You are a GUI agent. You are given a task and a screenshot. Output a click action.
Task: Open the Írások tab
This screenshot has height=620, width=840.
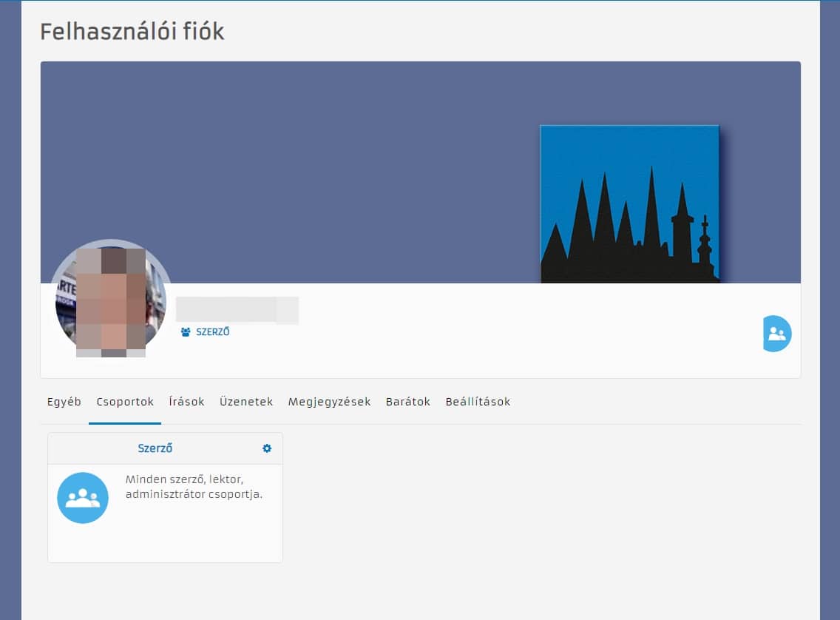[x=186, y=402]
